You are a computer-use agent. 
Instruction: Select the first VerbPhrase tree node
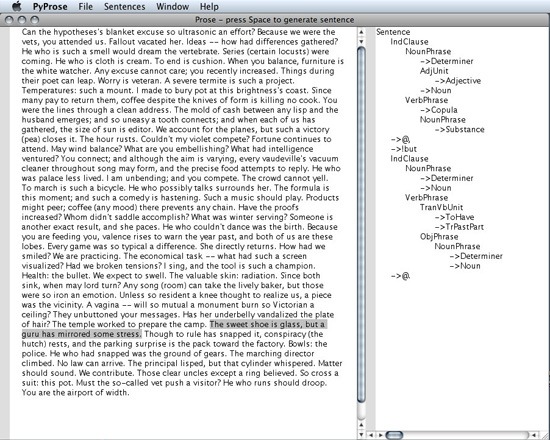427,100
